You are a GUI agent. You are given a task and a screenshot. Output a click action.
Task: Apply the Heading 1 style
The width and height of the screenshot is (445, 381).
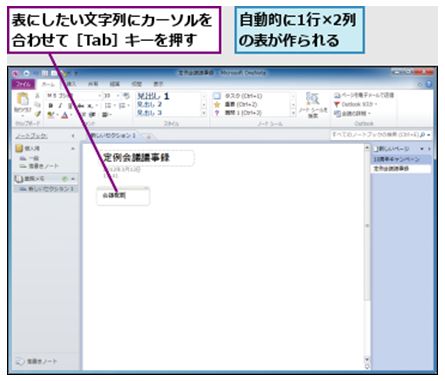[x=153, y=96]
